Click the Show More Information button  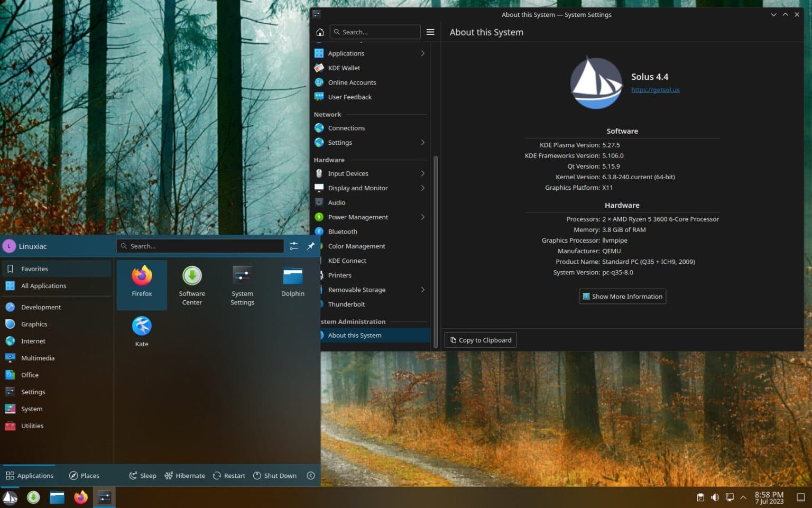(x=622, y=296)
